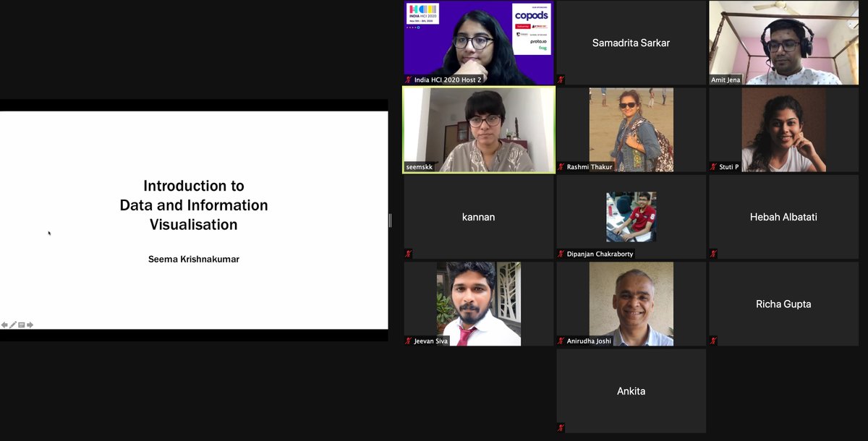
Task: Click muted mic icon beside Dipanjan Chakraborty
Action: tap(562, 254)
